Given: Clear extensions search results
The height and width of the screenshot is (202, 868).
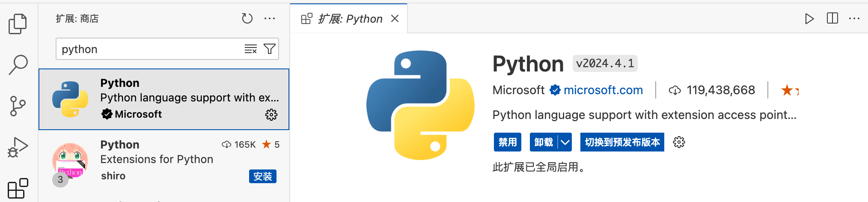Looking at the screenshot, I should pyautogui.click(x=250, y=49).
